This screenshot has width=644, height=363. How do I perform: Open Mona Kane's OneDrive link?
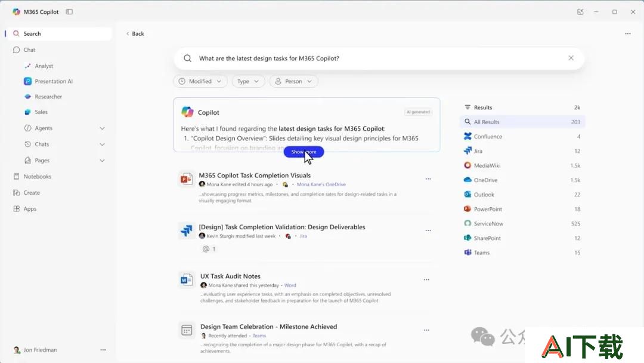click(321, 184)
